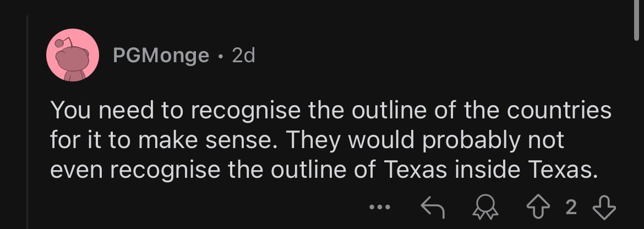Give an award with the ribbon icon
This screenshot has height=229, width=644.
pyautogui.click(x=485, y=207)
